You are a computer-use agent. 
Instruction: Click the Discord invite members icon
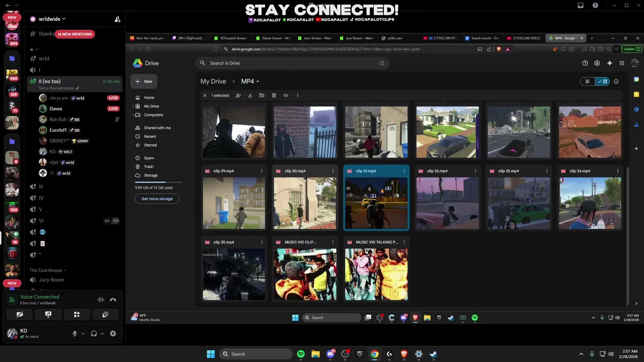[x=117, y=19]
